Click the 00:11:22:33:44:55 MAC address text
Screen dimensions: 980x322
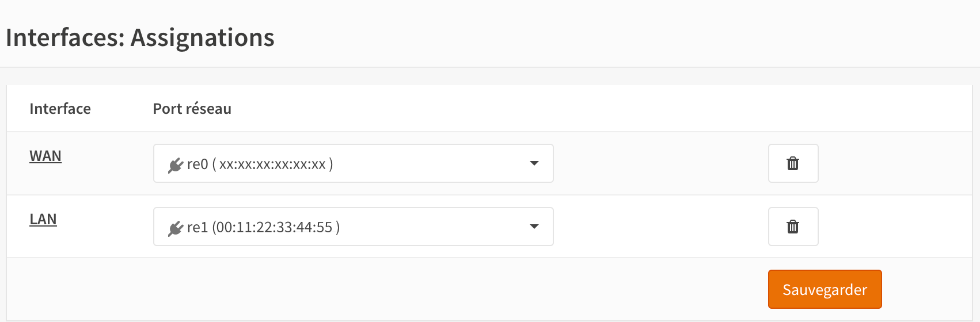274,228
